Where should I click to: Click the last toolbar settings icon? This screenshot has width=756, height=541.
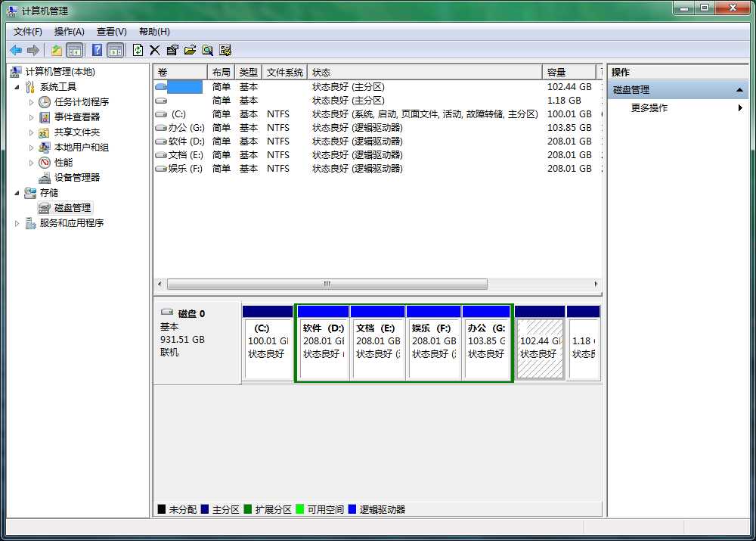click(225, 50)
